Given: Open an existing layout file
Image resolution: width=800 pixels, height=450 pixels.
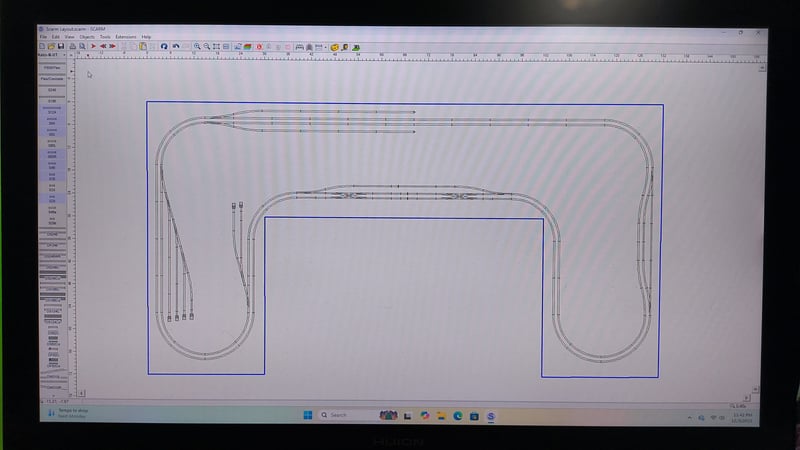Looking at the screenshot, I should click(52, 46).
